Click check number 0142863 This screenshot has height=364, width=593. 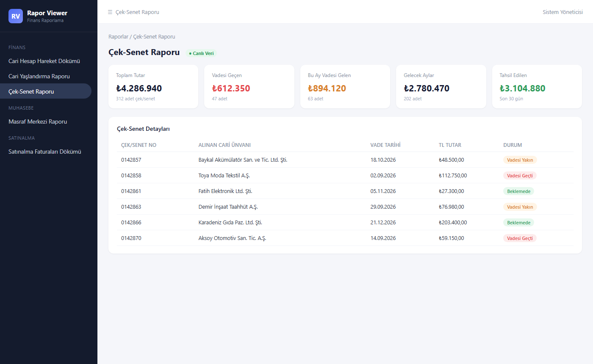click(x=131, y=207)
